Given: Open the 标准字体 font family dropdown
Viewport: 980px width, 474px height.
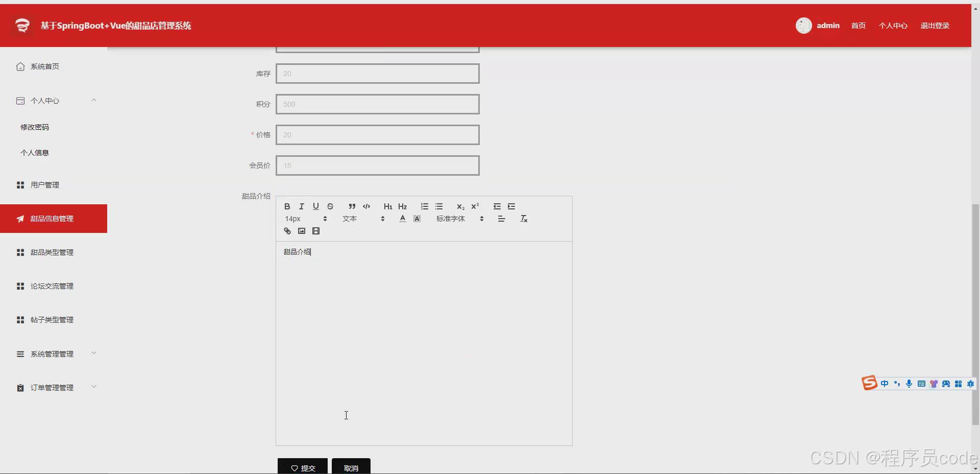Looking at the screenshot, I should point(460,219).
